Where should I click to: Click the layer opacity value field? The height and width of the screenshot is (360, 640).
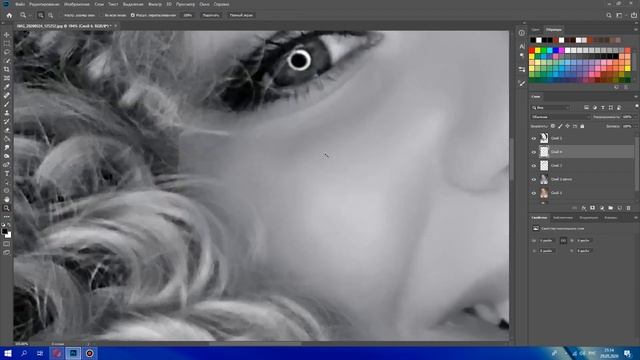[627, 117]
